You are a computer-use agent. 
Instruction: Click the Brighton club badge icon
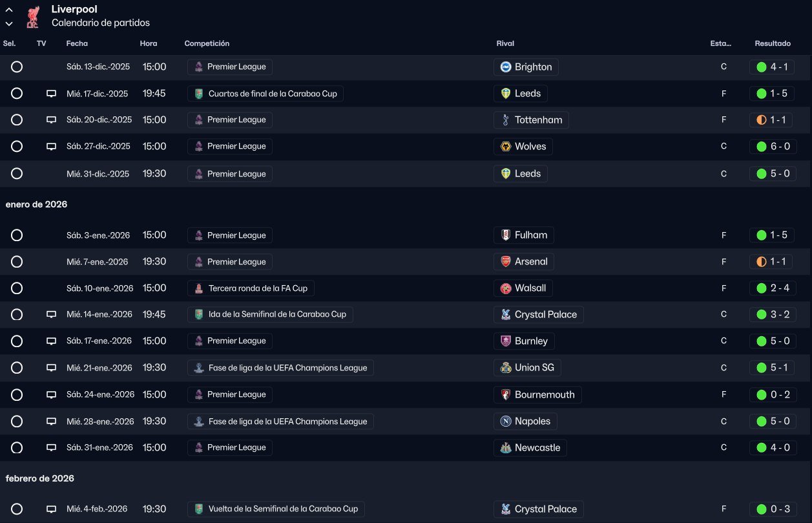pos(506,67)
